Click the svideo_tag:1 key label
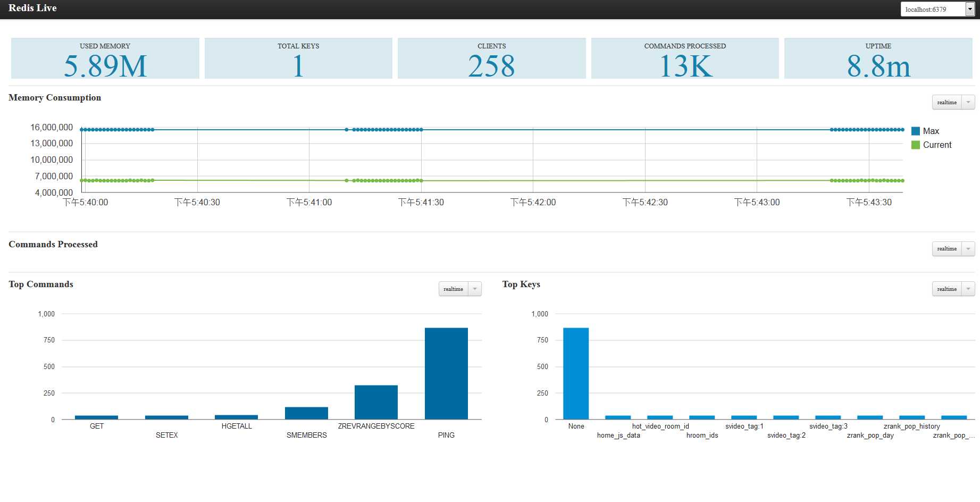The height and width of the screenshot is (502, 980). (744, 426)
